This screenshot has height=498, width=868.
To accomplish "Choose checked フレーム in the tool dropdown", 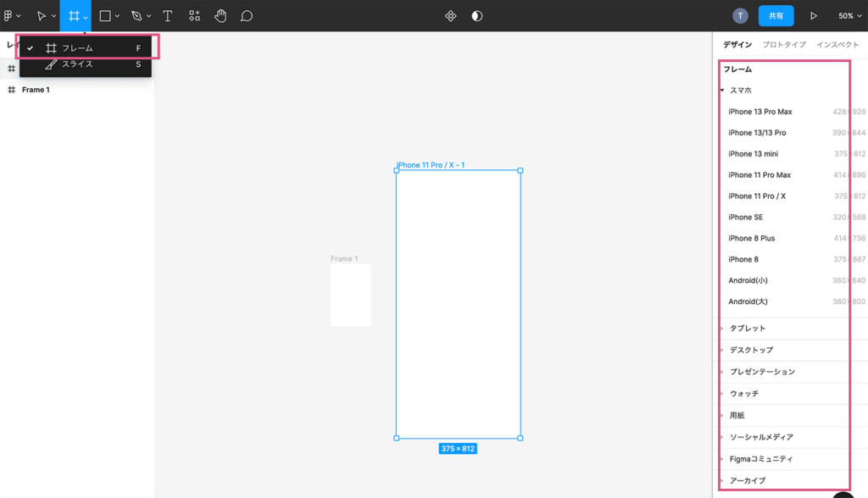I will click(x=77, y=48).
